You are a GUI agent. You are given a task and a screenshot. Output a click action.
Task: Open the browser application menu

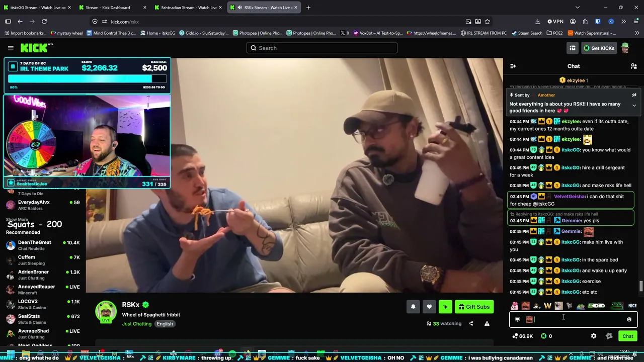(636, 22)
